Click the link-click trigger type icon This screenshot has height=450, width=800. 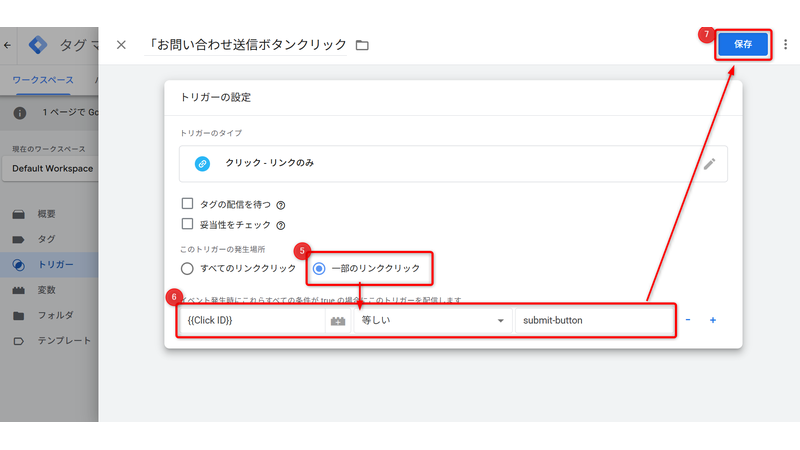203,163
